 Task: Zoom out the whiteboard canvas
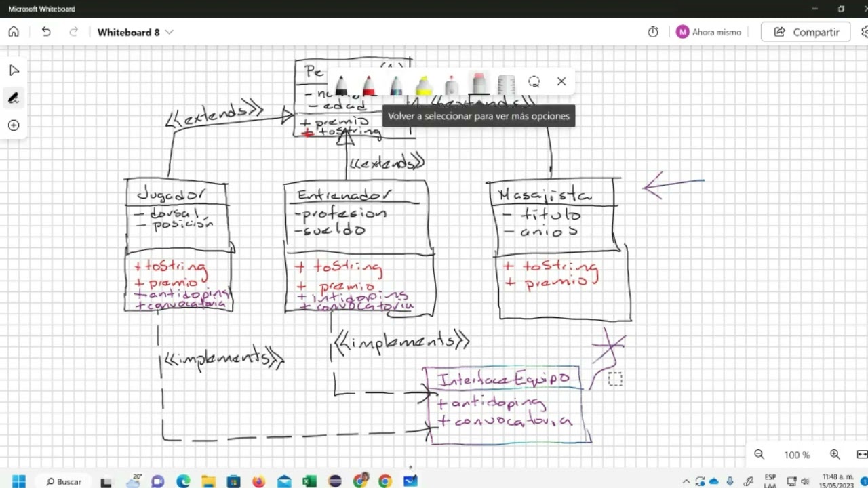click(759, 455)
